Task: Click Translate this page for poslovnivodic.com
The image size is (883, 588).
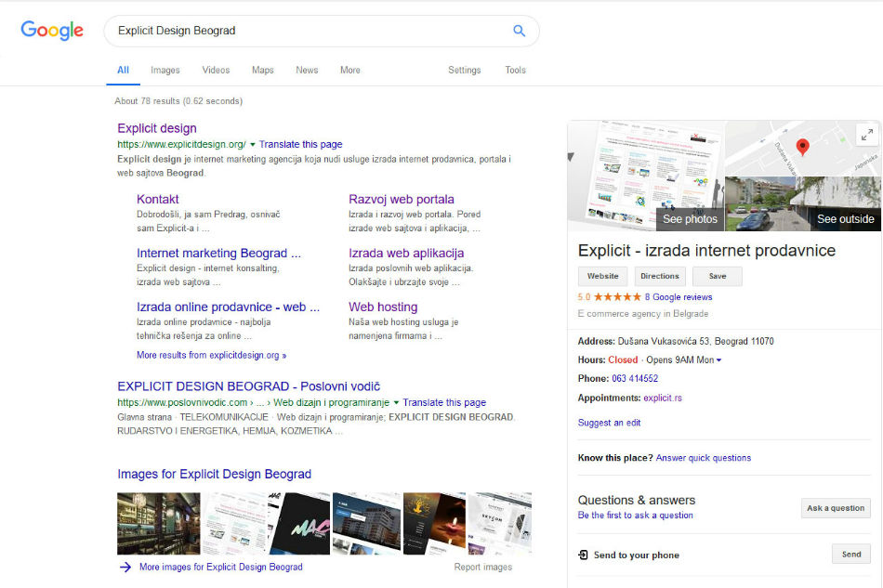Action: pyautogui.click(x=444, y=402)
